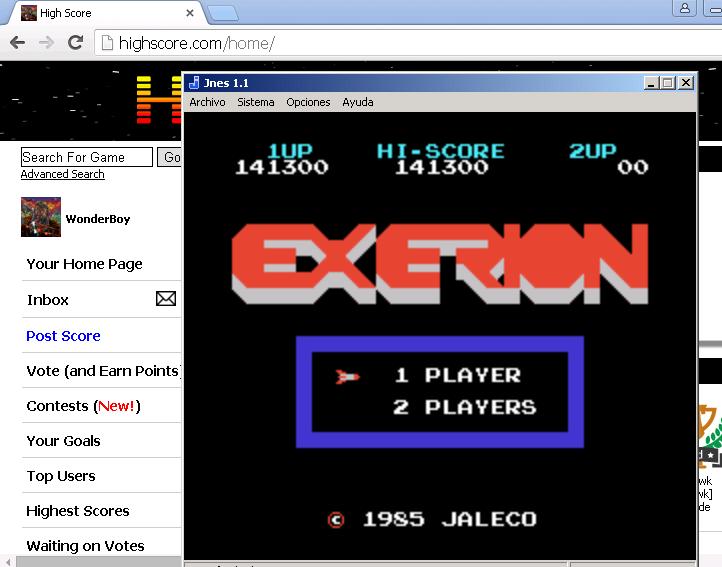Select 2 PLAYERS in the Exerion menu
The width and height of the screenshot is (722, 567).
tap(465, 407)
